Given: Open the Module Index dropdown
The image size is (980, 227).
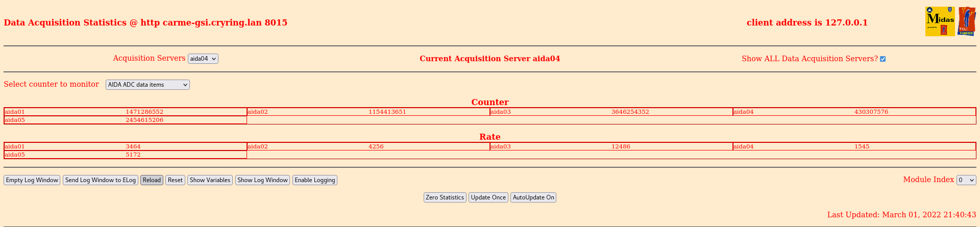Looking at the screenshot, I should pyautogui.click(x=966, y=180).
